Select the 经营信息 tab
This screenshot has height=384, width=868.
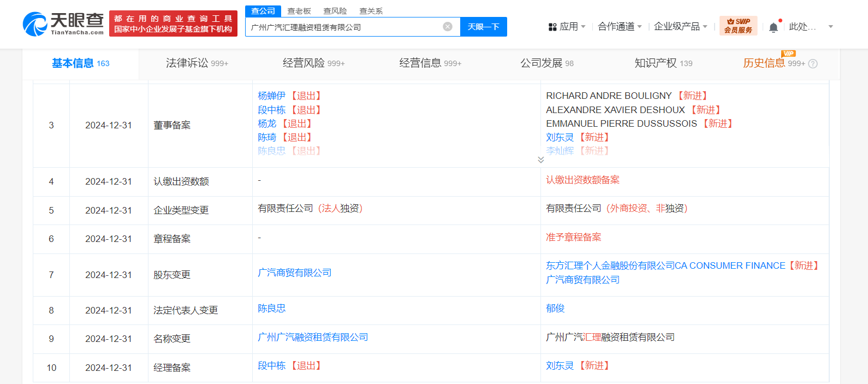[x=430, y=63]
